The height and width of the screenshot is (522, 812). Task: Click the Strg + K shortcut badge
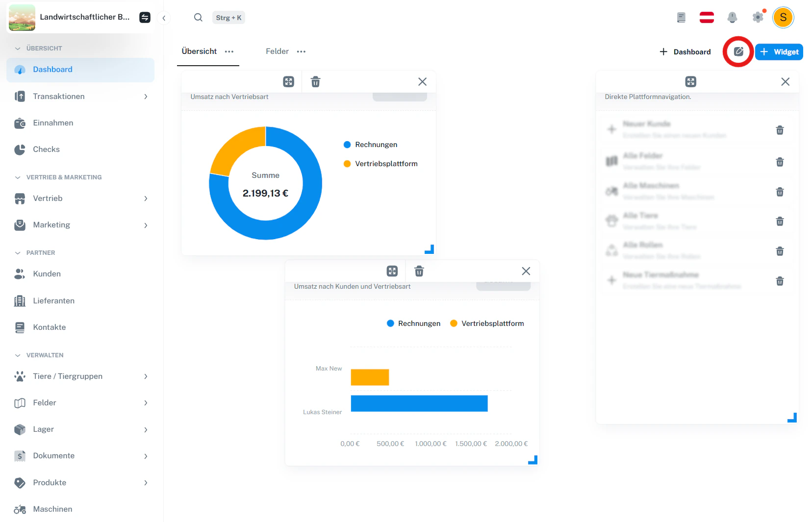[228, 18]
